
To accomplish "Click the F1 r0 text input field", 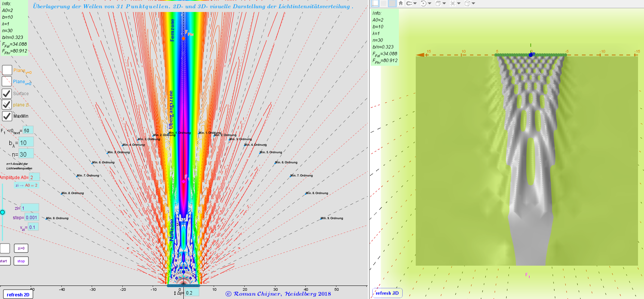I will pyautogui.click(x=28, y=130).
